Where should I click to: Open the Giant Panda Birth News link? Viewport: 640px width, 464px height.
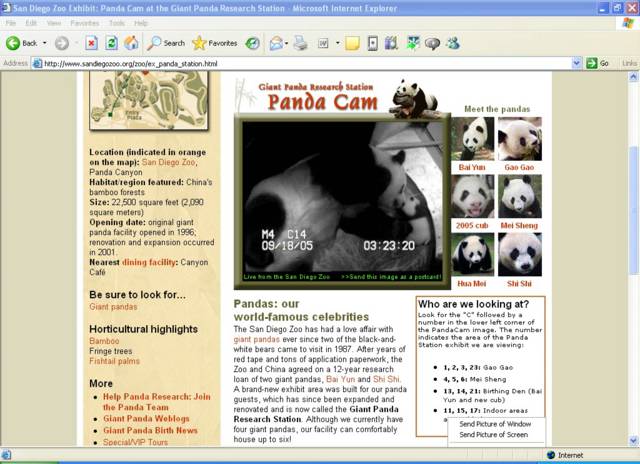(x=150, y=431)
